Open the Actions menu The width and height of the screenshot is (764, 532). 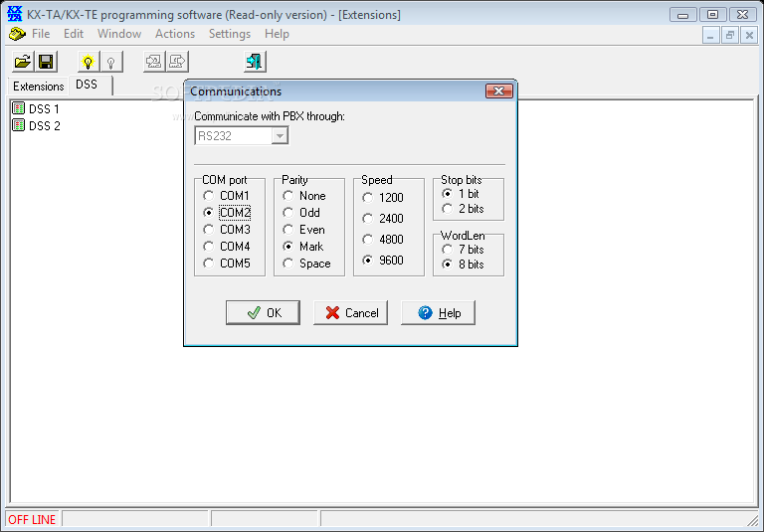click(x=175, y=34)
